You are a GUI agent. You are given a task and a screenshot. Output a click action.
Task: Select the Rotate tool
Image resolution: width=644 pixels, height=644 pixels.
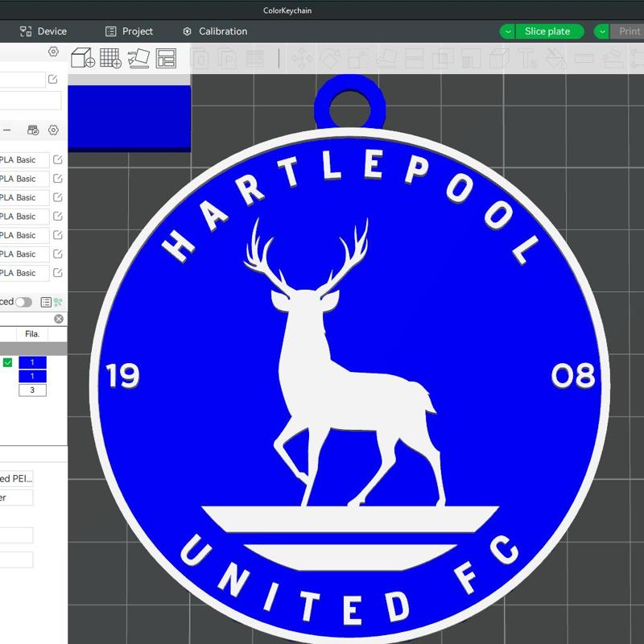tap(328, 58)
